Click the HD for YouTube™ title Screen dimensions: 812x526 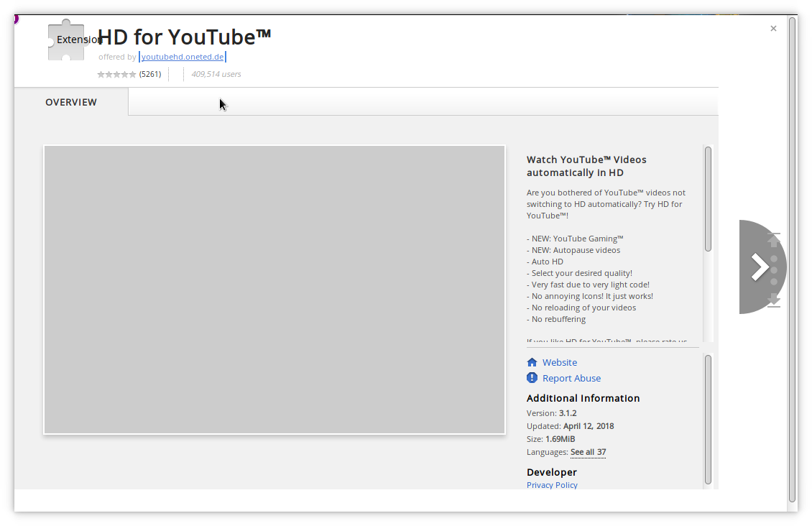point(185,37)
